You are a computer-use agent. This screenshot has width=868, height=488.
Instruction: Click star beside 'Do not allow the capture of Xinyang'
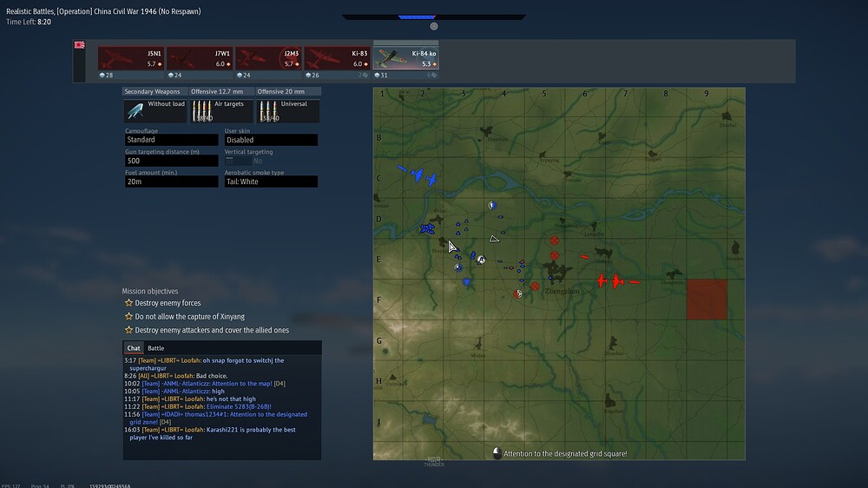click(129, 316)
